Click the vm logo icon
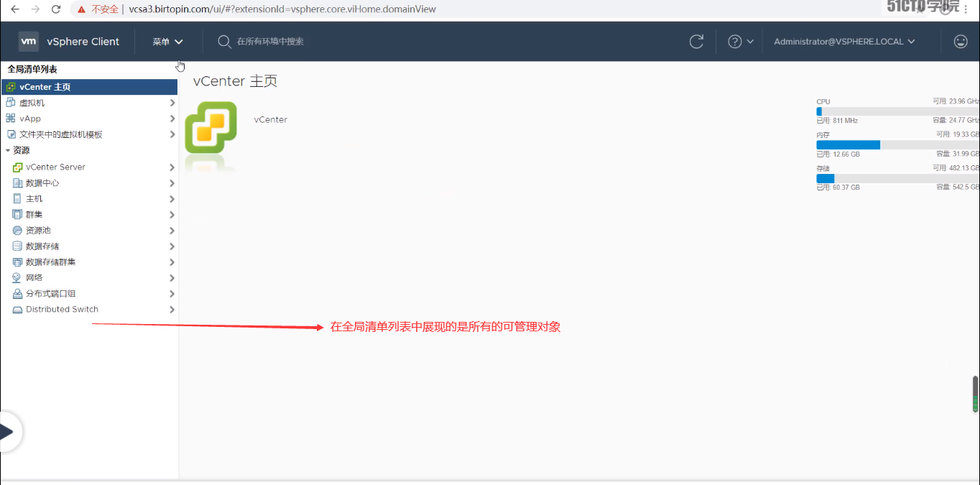Viewport: 980px width, 485px height. click(x=29, y=42)
